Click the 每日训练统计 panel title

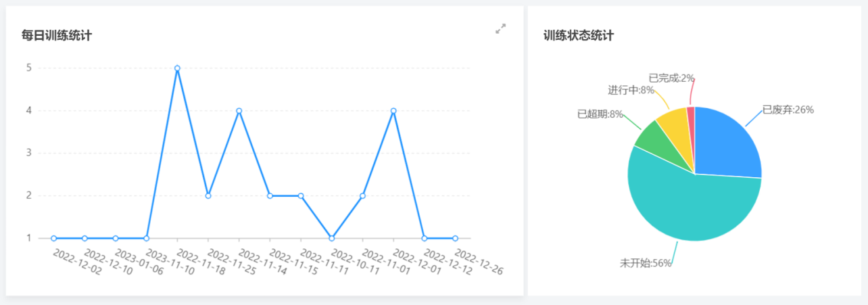(x=57, y=36)
